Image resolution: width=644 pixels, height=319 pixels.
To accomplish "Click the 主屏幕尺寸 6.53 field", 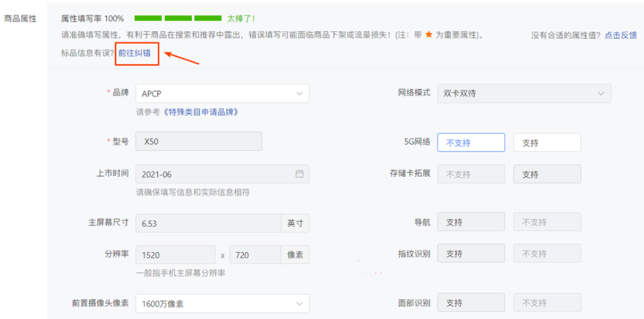I will coord(208,223).
